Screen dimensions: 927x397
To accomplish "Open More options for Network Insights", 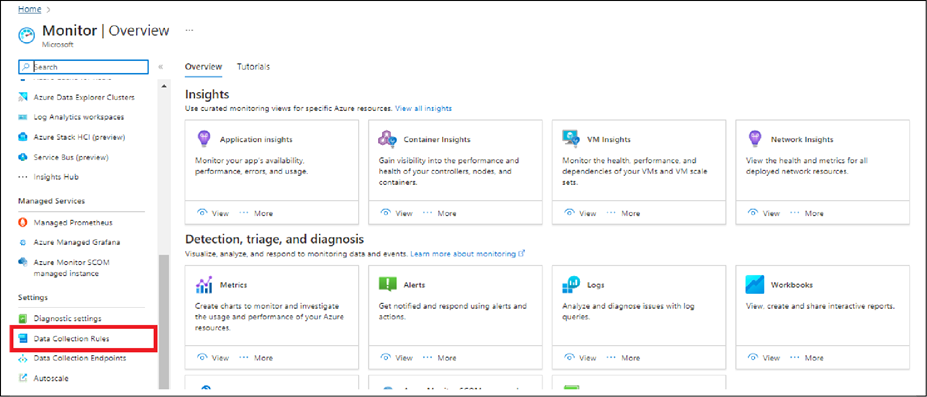I will (806, 213).
